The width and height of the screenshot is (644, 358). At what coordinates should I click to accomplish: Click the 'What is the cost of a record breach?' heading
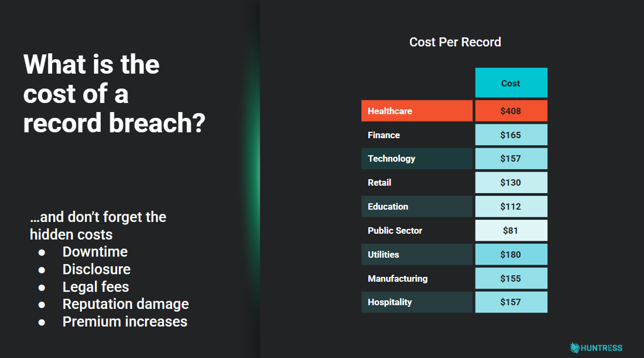coord(114,94)
